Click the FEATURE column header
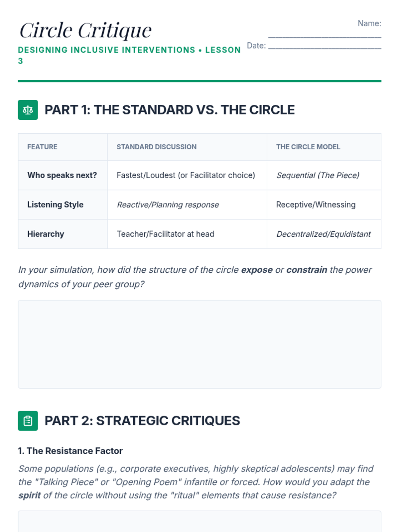The image size is (399, 532). (x=42, y=147)
